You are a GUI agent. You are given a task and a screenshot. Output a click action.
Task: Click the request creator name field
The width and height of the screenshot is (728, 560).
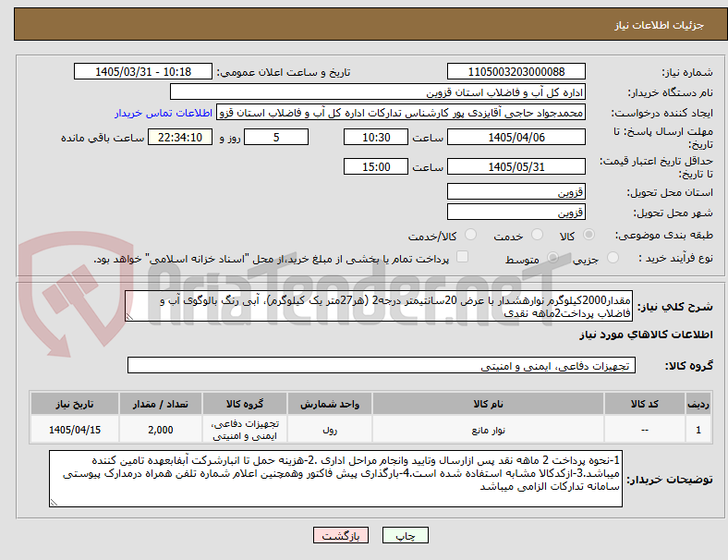point(401,113)
